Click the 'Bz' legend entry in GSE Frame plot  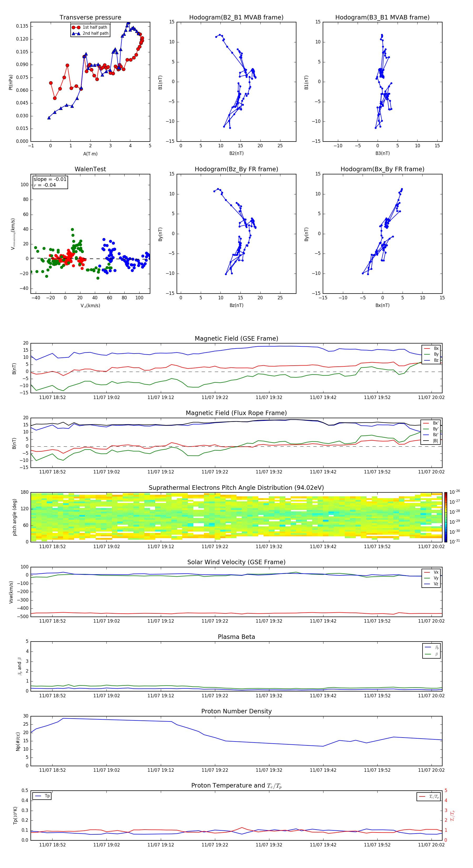pyautogui.click(x=431, y=360)
